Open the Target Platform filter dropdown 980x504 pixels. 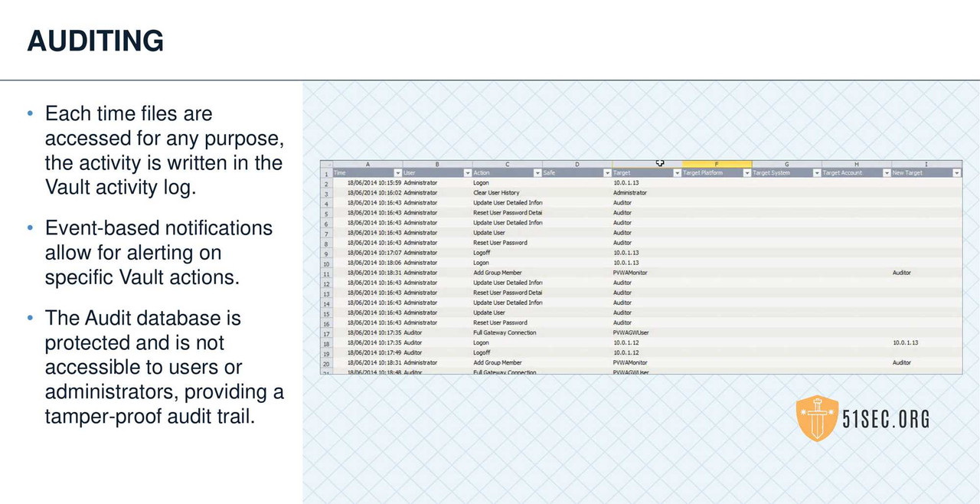pyautogui.click(x=747, y=173)
